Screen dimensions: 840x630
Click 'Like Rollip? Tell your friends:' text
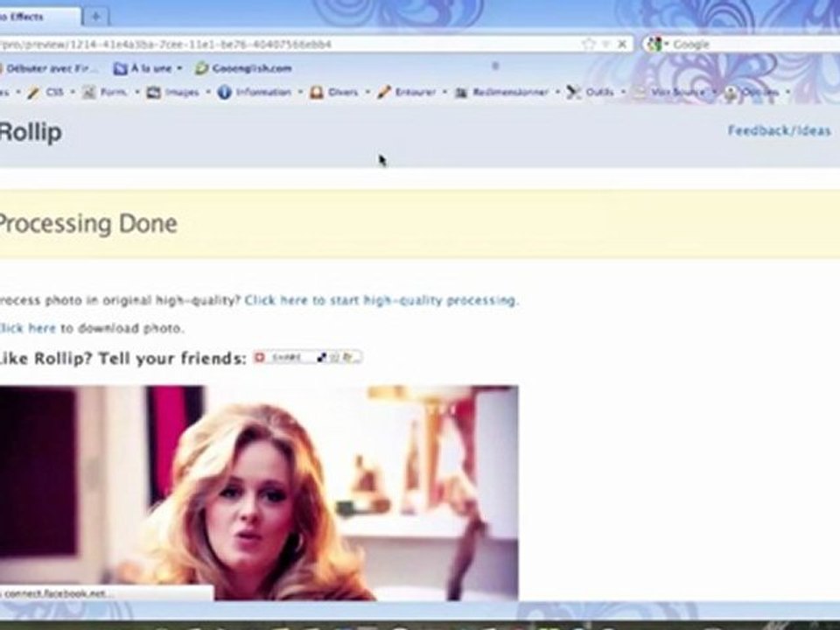click(x=122, y=358)
